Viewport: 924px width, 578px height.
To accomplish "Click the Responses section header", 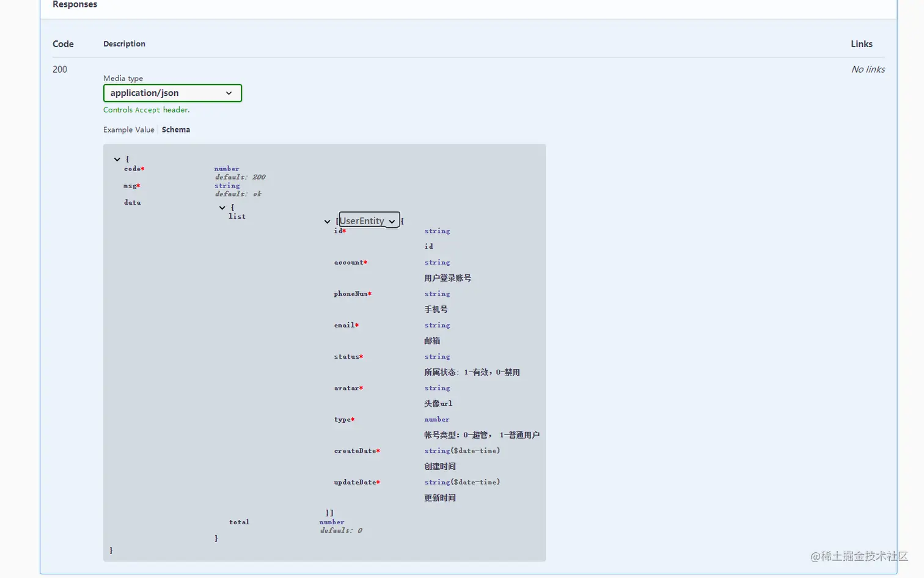I will coord(75,4).
